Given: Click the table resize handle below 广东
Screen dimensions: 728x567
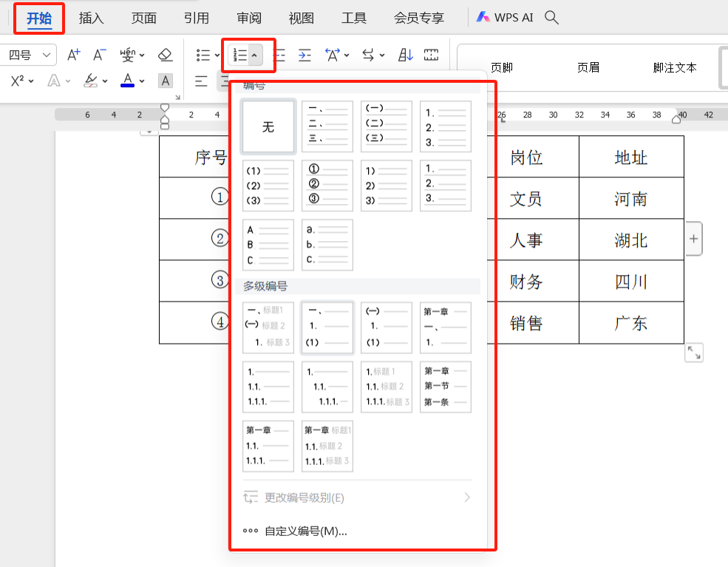Looking at the screenshot, I should click(x=694, y=353).
